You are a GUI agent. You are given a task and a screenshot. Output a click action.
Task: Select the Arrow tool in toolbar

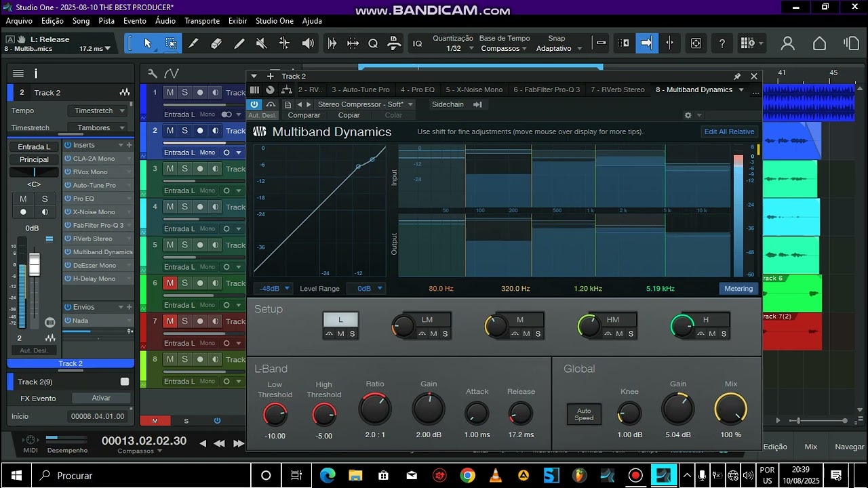(148, 43)
